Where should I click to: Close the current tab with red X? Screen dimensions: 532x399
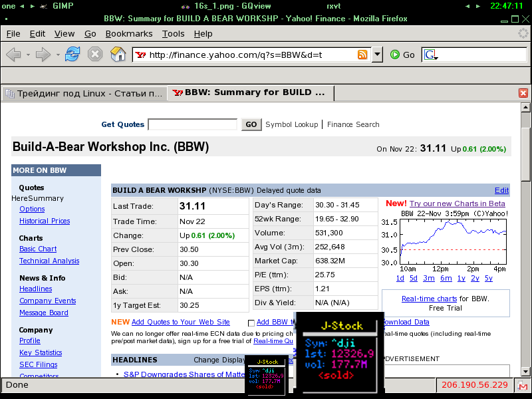tap(523, 93)
